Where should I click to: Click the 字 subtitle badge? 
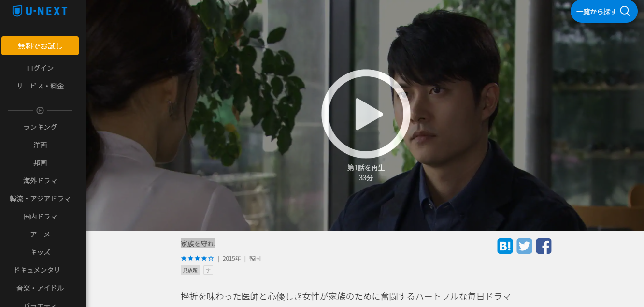tap(208, 270)
